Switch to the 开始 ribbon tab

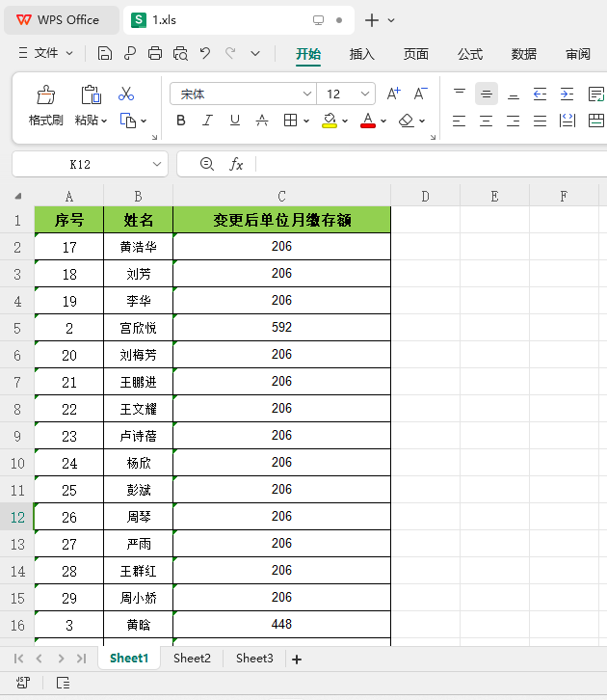(308, 54)
